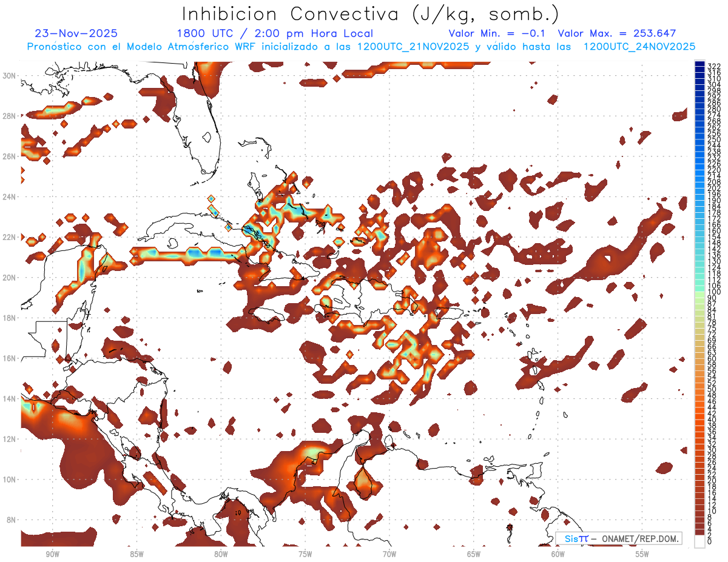
Task: Click the valid-until timestamp '1200UTC_24NOV2025'
Action: 639,47
